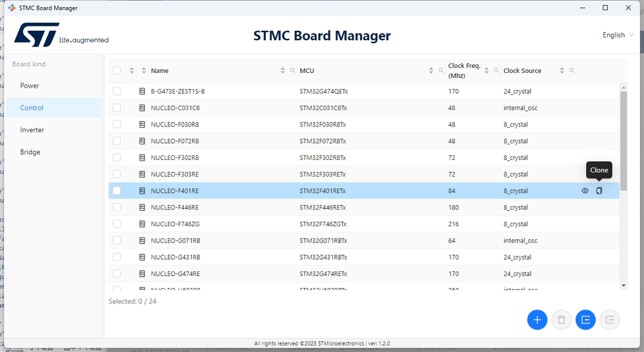The width and height of the screenshot is (644, 352).
Task: Select the Power board kind
Action: click(x=54, y=86)
